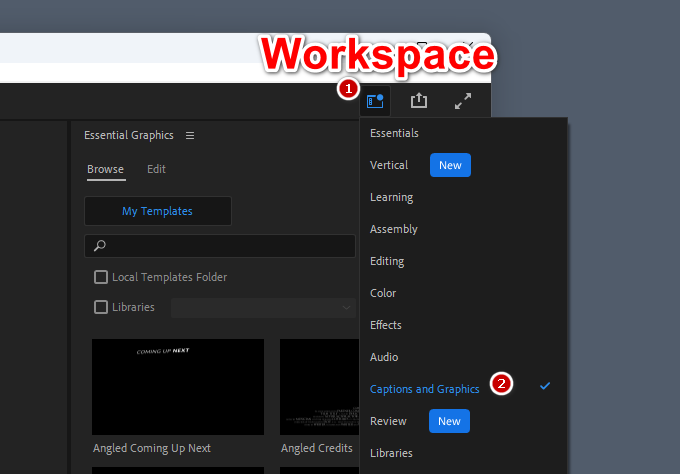Choose the Learning workspace
Image resolution: width=680 pixels, height=474 pixels.
pos(391,197)
